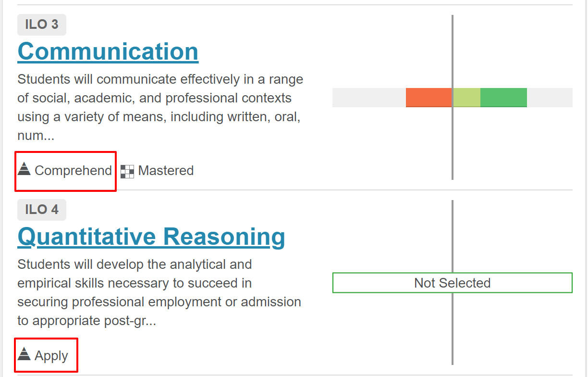Click the dark green bar segment
Screen dimensions: 588x377
click(503, 98)
